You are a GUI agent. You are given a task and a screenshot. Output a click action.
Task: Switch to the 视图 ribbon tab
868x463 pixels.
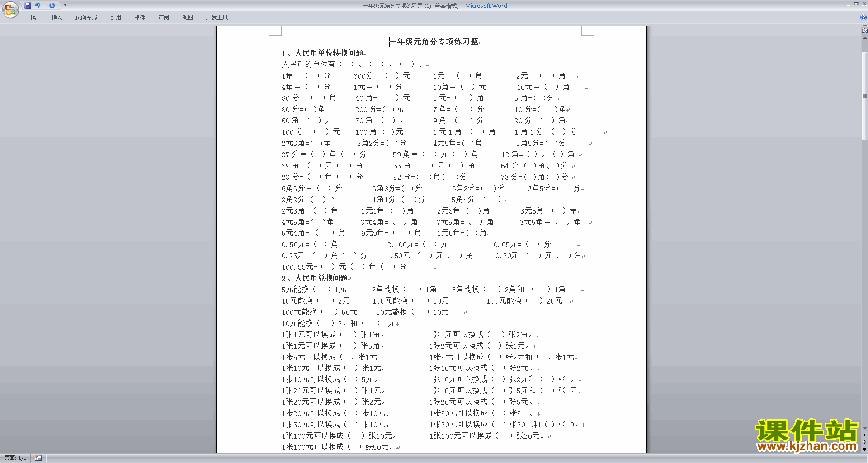tap(188, 18)
